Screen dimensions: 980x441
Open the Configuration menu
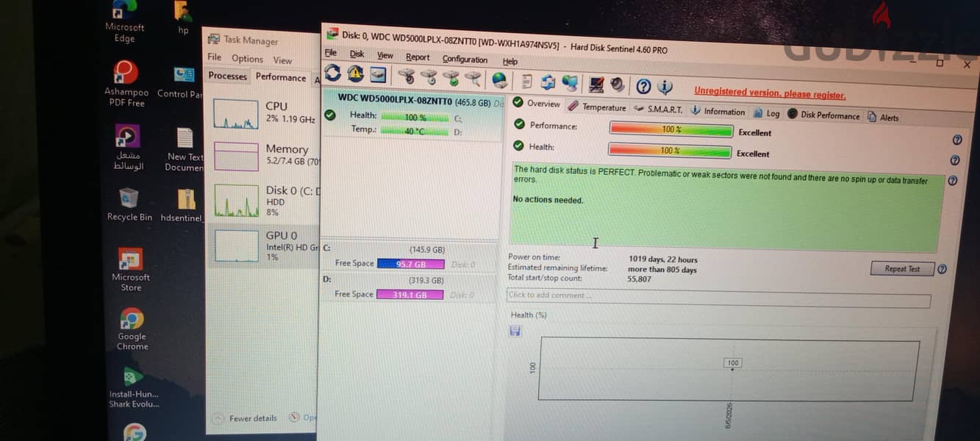[x=465, y=60]
